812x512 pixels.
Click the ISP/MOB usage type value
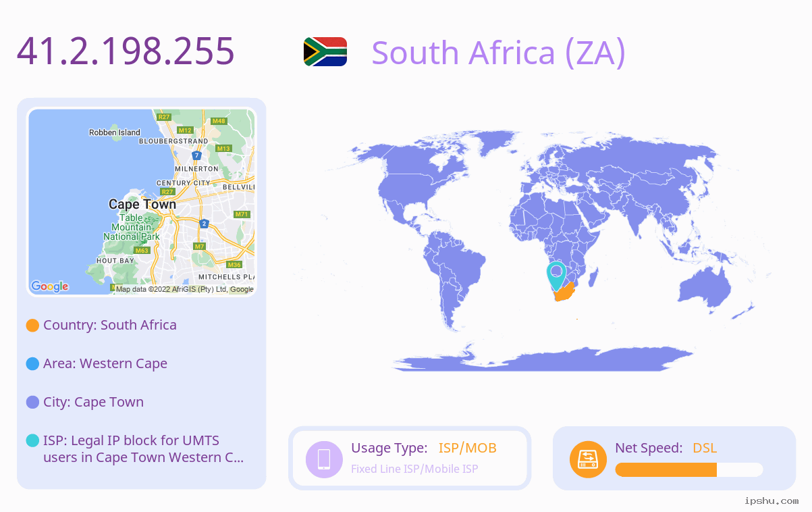[468, 448]
